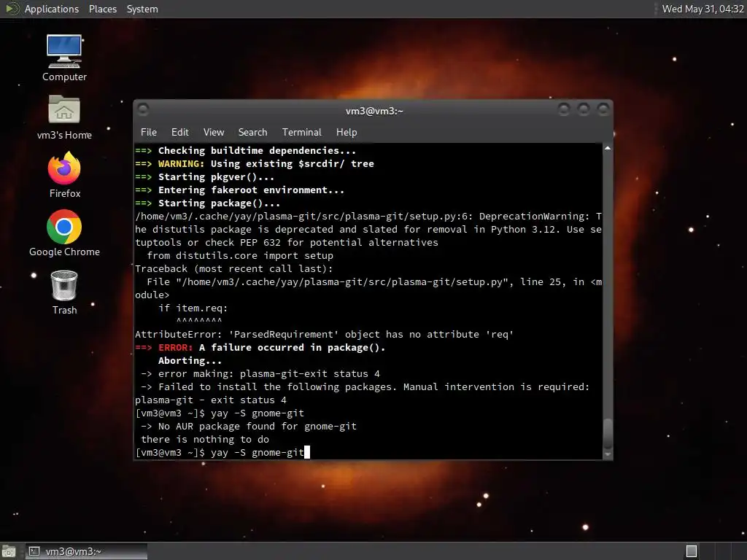Click 'from distutils.core import setup' line

240,256
